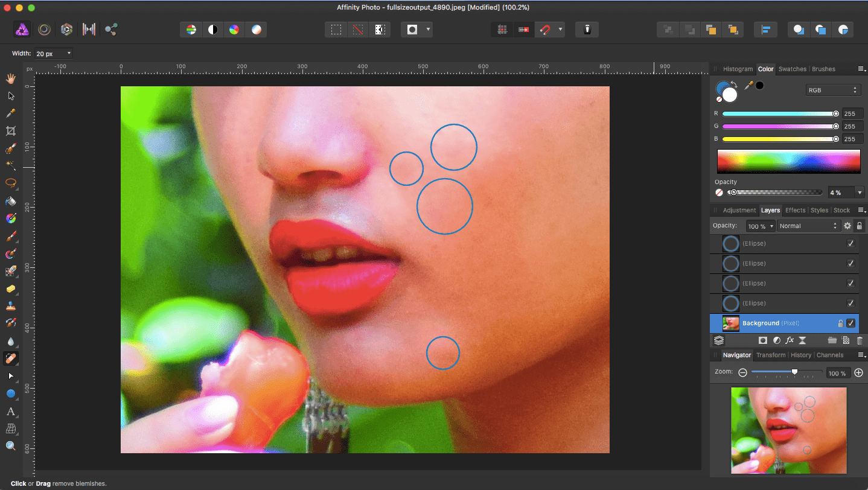The image size is (868, 490).
Task: Hide the Background layer via checkbox
Action: pyautogui.click(x=850, y=323)
